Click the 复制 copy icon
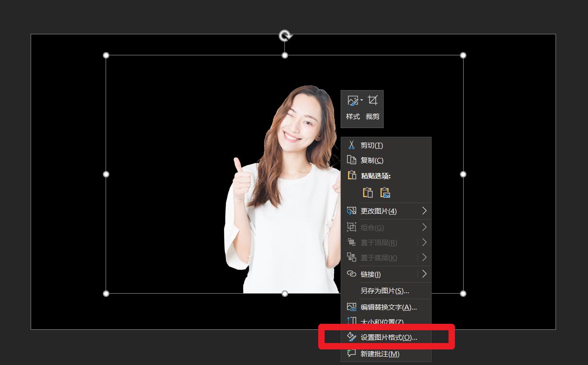The width and height of the screenshot is (588, 365). [x=352, y=160]
